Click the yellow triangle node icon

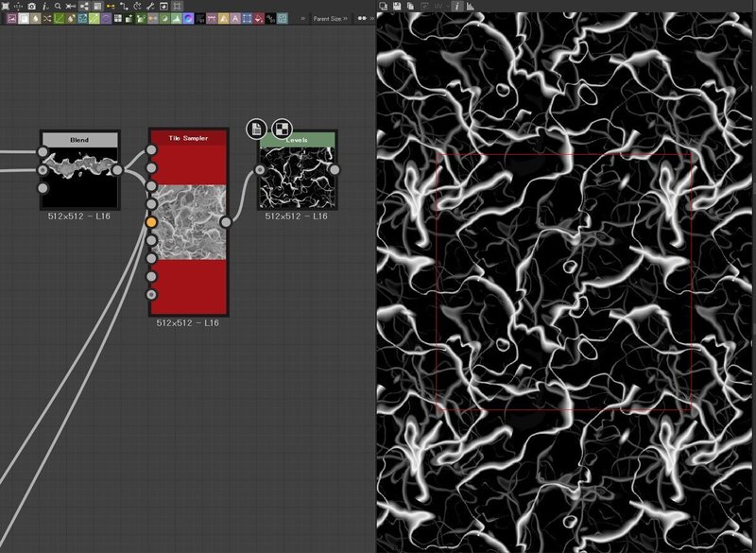pyautogui.click(x=223, y=19)
